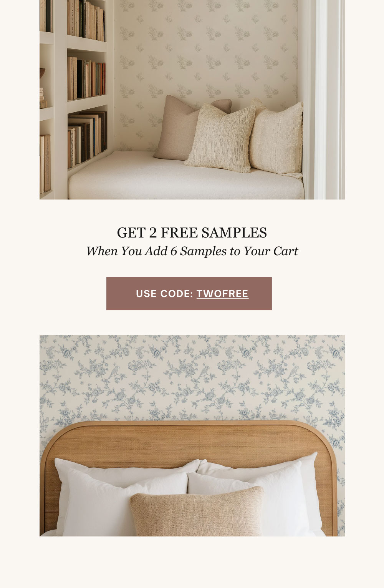Open the blue floral bedroom wallpaper photo
Screen dimensions: 384x588
coord(192,435)
